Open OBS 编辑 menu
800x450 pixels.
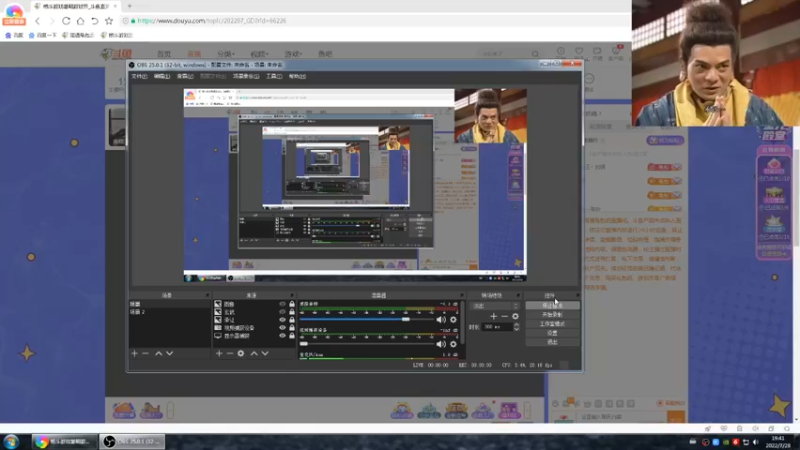tap(162, 77)
